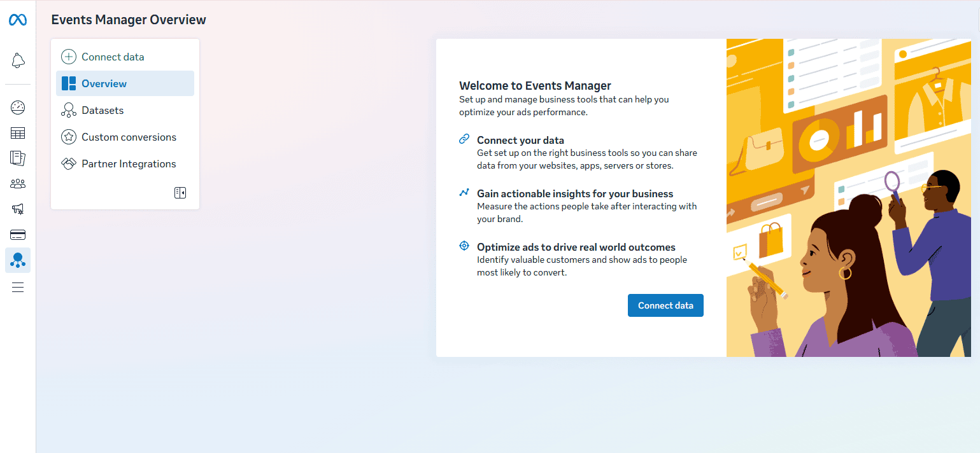
Task: Open the account overview gauge icon
Action: click(18, 108)
